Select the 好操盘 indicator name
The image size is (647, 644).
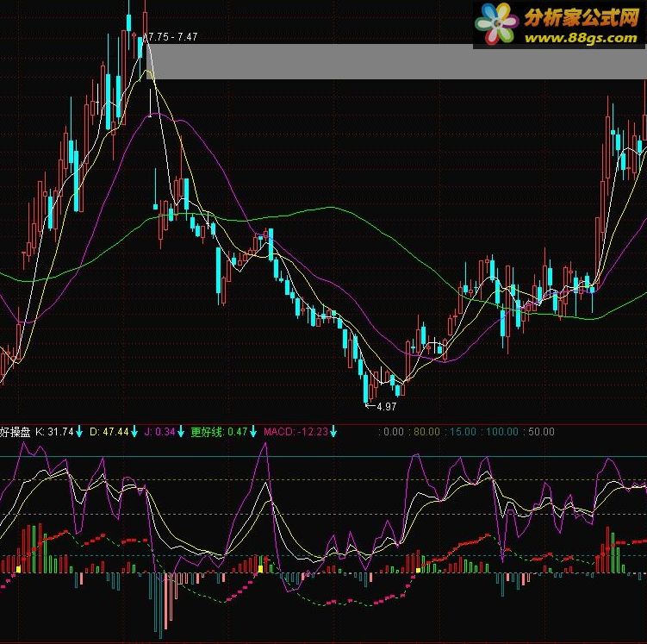[16, 432]
